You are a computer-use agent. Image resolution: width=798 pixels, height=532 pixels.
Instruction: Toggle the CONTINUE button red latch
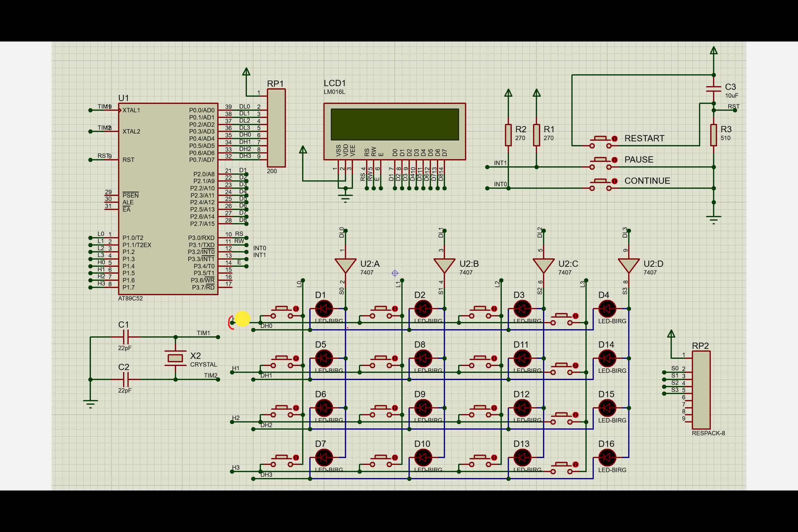614,181
